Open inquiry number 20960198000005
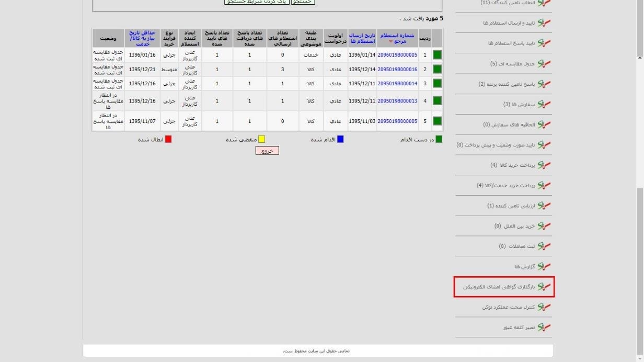Screen dimensions: 644x362 (397, 55)
